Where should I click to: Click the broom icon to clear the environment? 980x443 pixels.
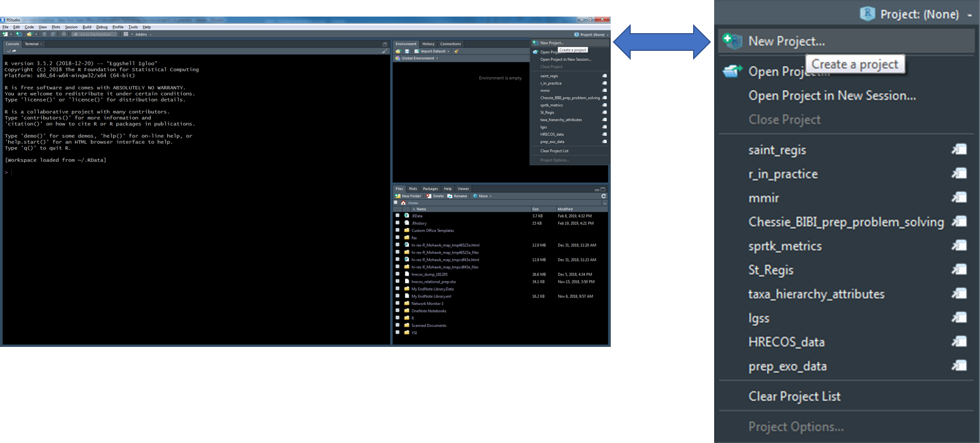(x=457, y=51)
